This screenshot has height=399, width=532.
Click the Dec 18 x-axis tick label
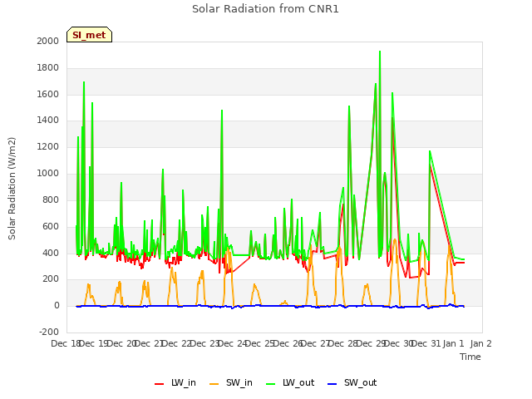point(66,343)
